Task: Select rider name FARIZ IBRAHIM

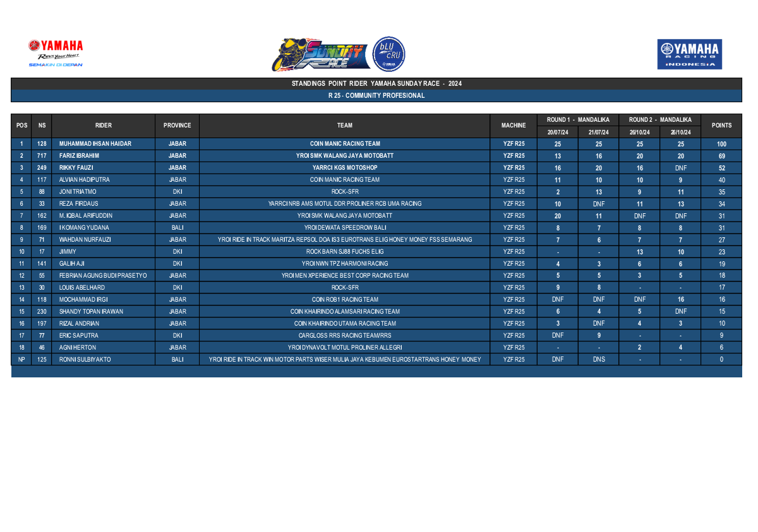Action: [x=79, y=156]
